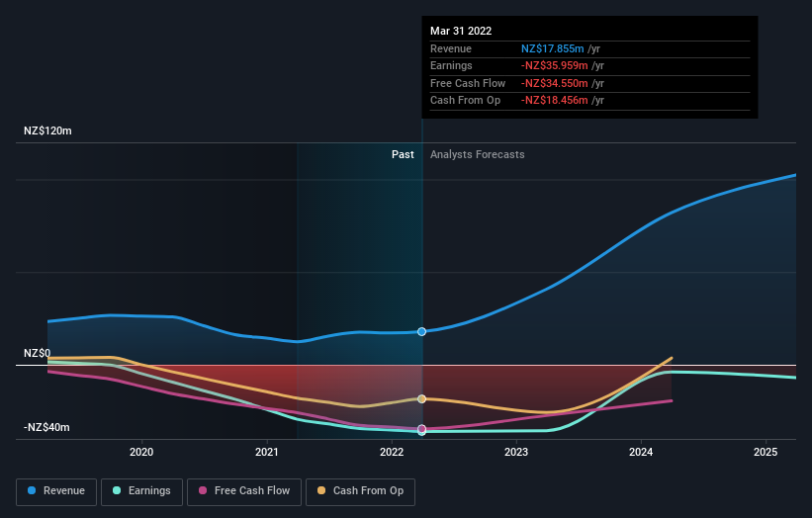Click the pink Free Cash Flow data point
Viewport: 812px width, 518px height.
[422, 428]
